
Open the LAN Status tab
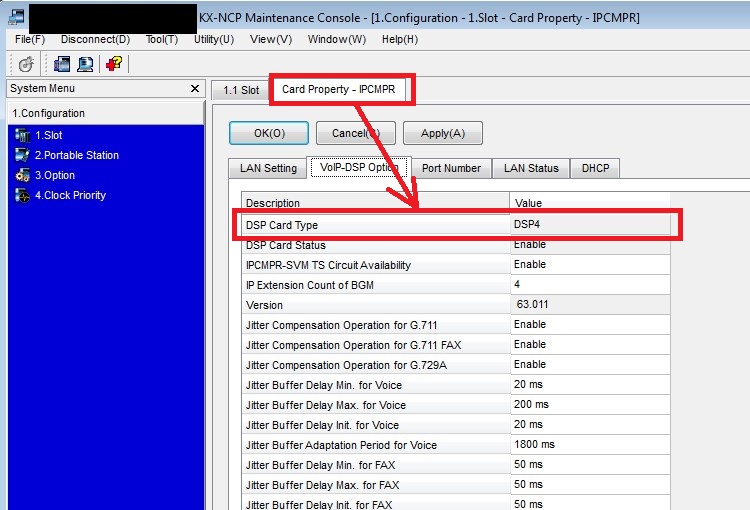pos(531,168)
